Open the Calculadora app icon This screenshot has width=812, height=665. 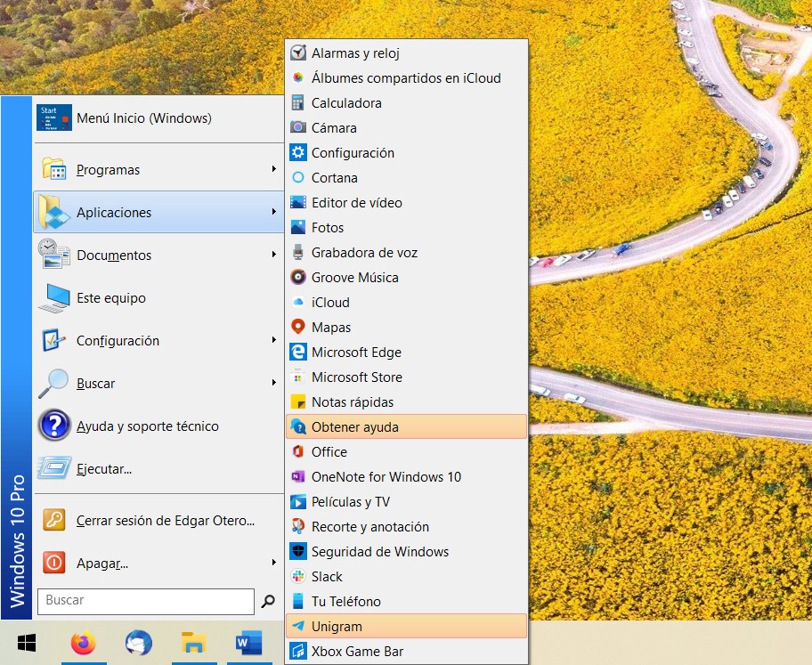(x=298, y=103)
